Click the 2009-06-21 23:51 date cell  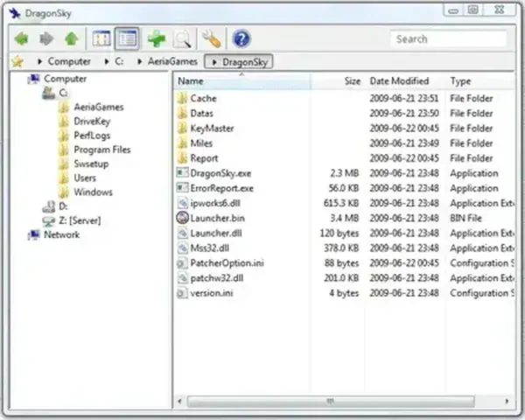coord(404,99)
